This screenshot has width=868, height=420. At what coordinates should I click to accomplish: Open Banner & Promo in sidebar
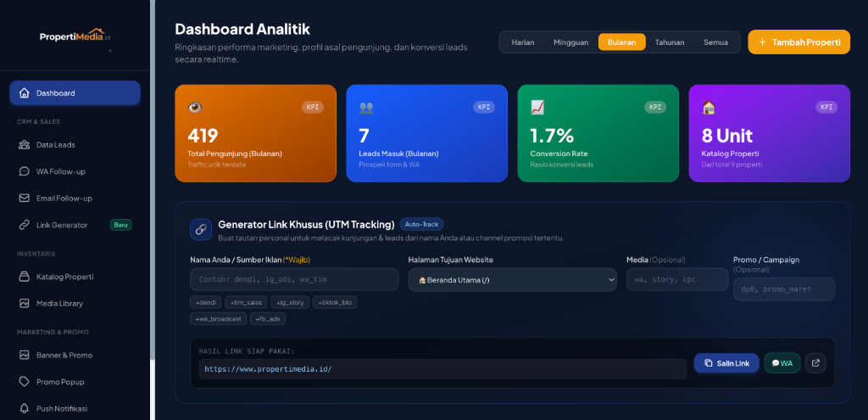point(75,355)
